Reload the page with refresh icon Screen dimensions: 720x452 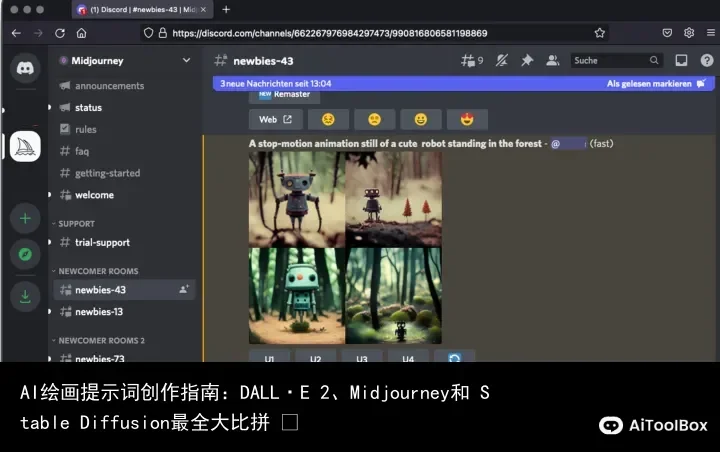tap(60, 33)
